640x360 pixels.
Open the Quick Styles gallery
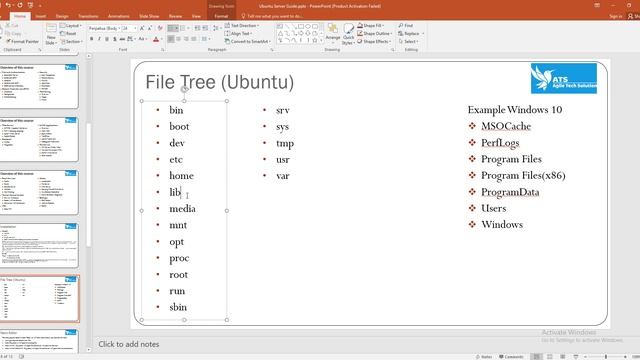[348, 34]
